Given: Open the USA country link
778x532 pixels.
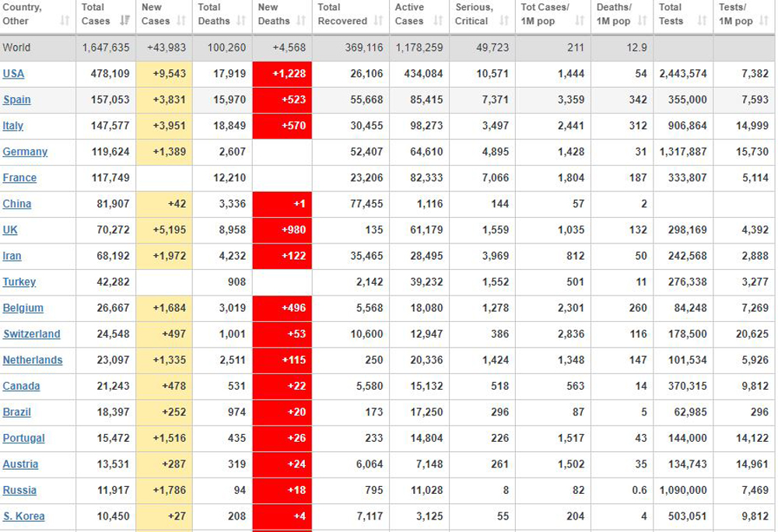Looking at the screenshot, I should pyautogui.click(x=13, y=74).
